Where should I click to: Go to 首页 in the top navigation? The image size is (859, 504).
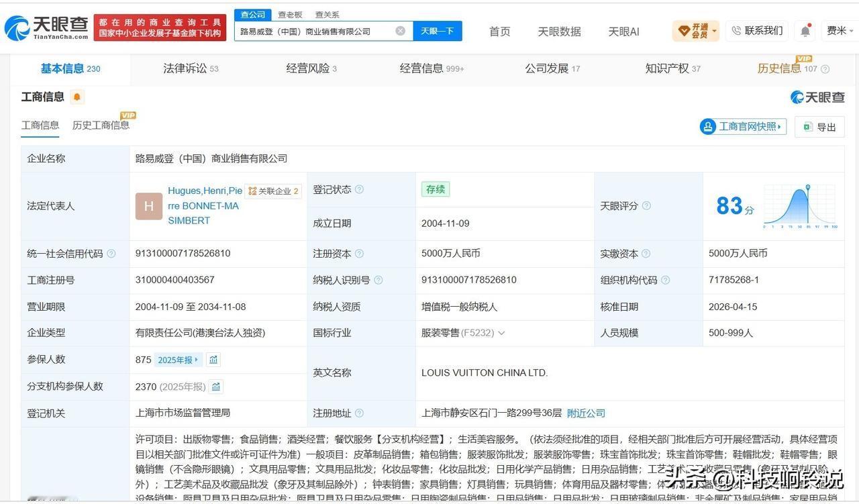[x=500, y=32]
